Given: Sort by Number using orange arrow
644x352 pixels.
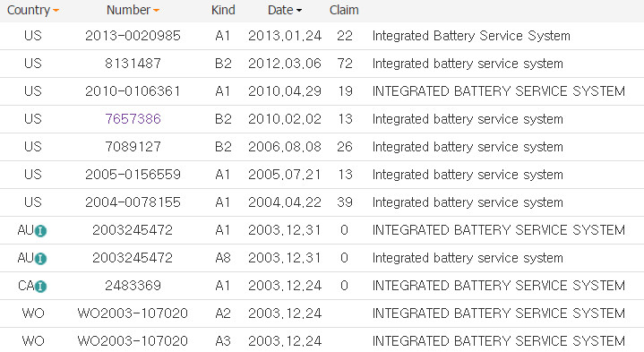Looking at the screenshot, I should (156, 11).
